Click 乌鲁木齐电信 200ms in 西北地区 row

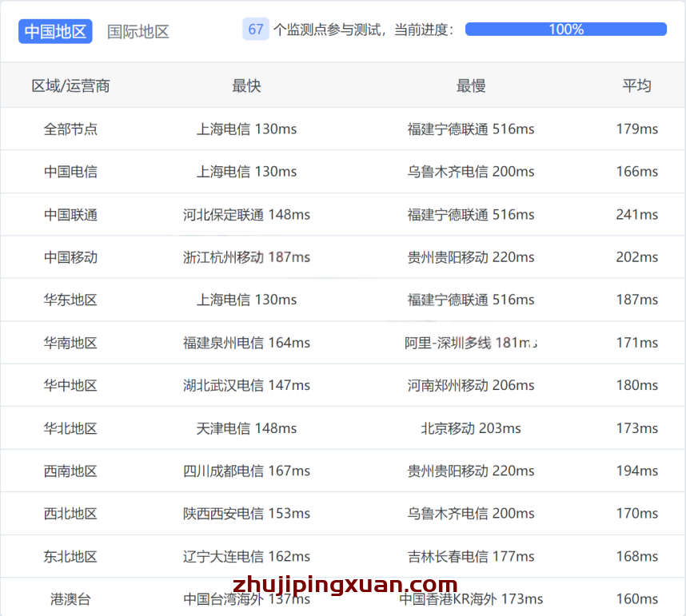(471, 513)
